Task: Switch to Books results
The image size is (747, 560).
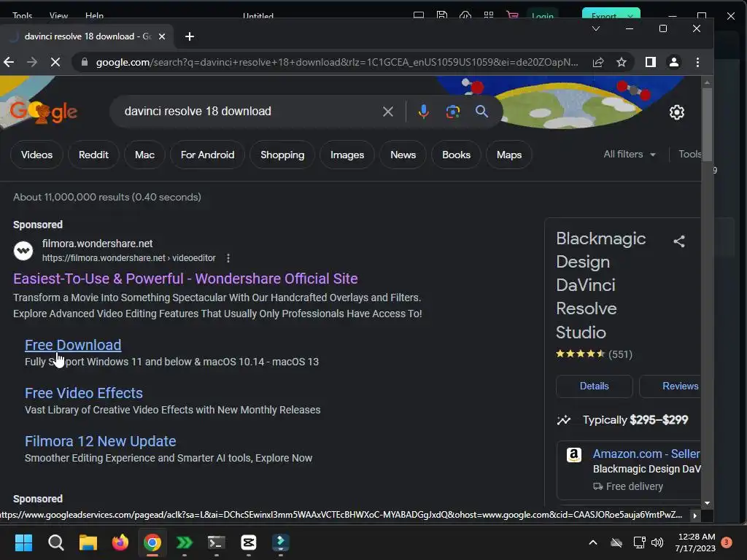Action: [x=456, y=155]
